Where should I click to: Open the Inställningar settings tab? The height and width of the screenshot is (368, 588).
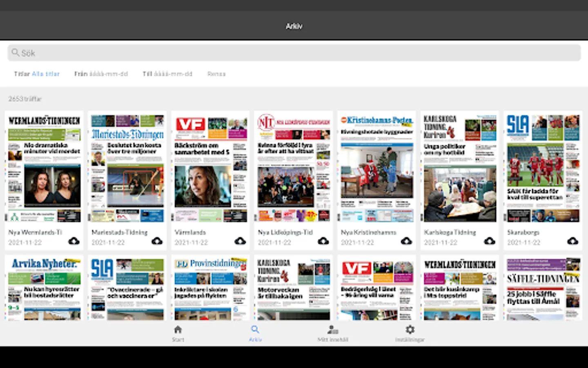(x=410, y=333)
